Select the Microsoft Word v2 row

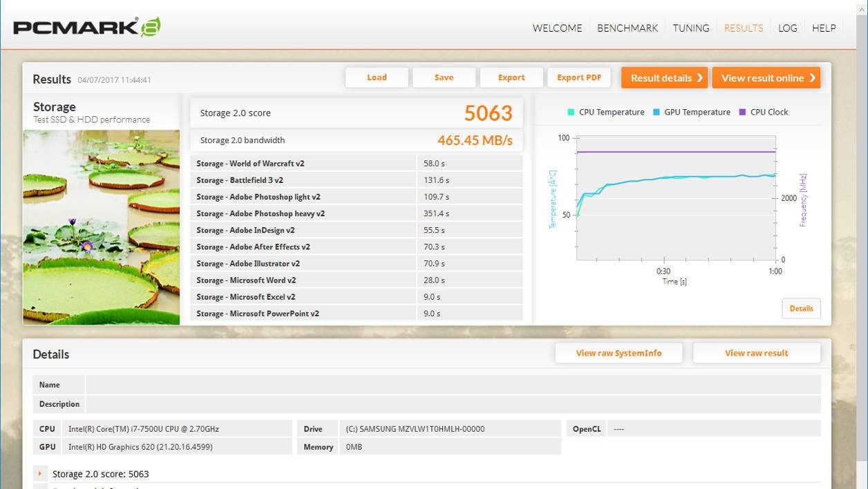pyautogui.click(x=357, y=280)
